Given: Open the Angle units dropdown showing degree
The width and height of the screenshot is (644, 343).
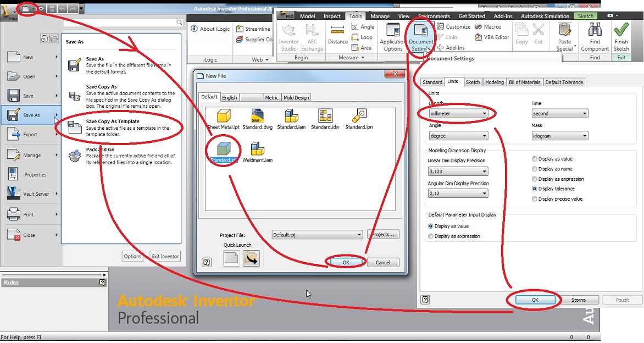Looking at the screenshot, I should tap(458, 136).
